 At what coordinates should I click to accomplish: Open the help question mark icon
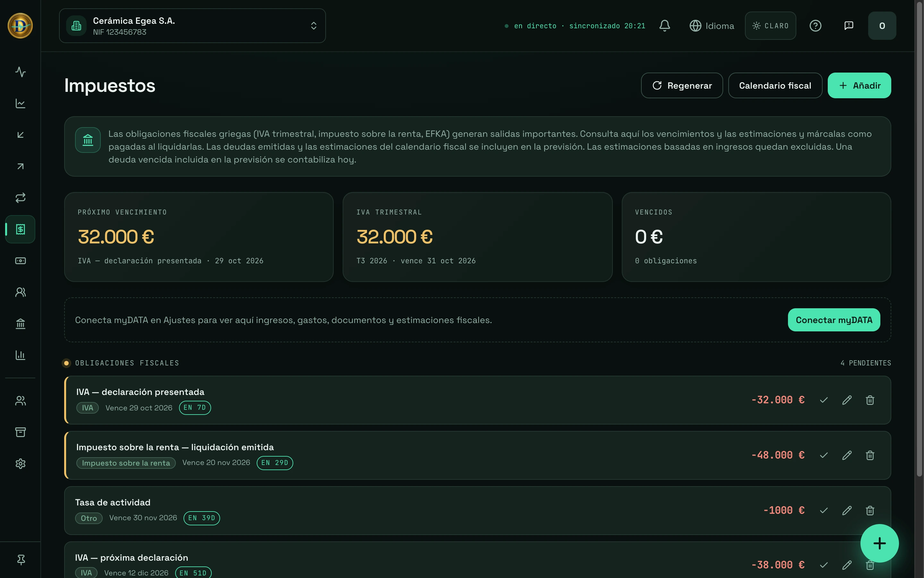click(x=815, y=26)
